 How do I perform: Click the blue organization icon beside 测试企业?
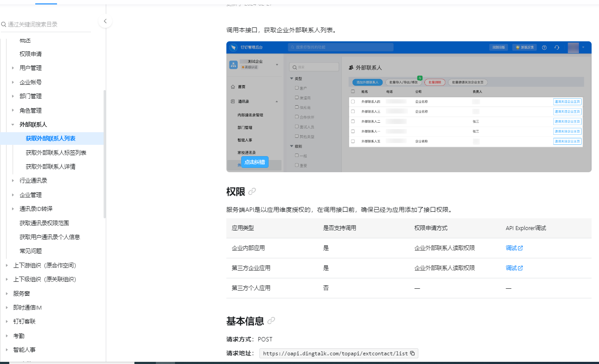pos(233,65)
